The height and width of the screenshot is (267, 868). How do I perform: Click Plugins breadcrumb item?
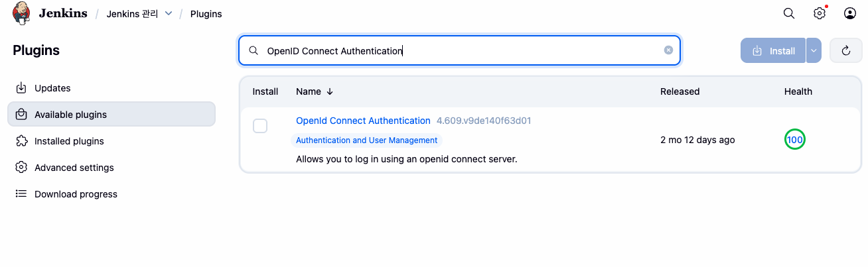tap(206, 14)
